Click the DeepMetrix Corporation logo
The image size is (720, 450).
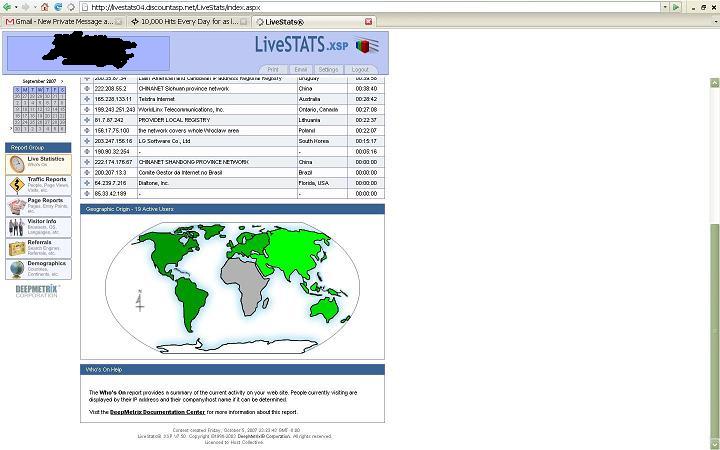[37, 291]
